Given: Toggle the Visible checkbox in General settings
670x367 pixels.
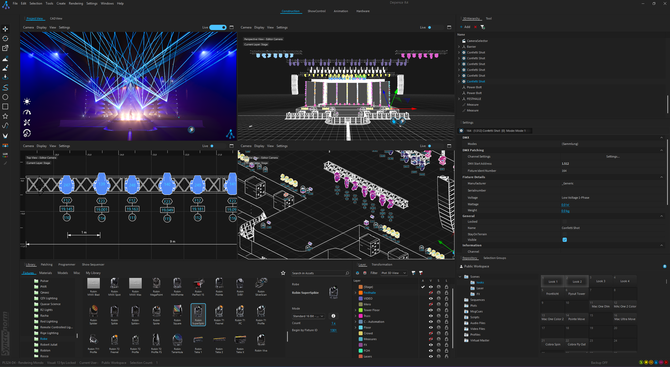Looking at the screenshot, I should 564,240.
